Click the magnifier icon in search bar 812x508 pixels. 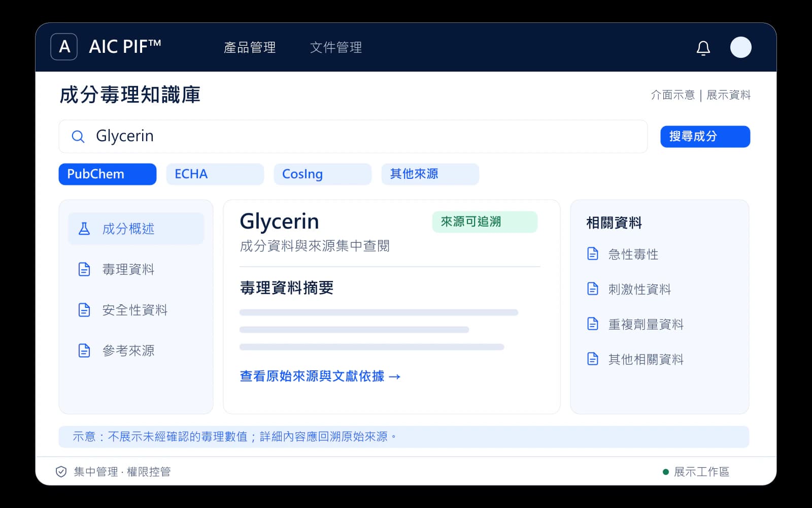point(78,137)
